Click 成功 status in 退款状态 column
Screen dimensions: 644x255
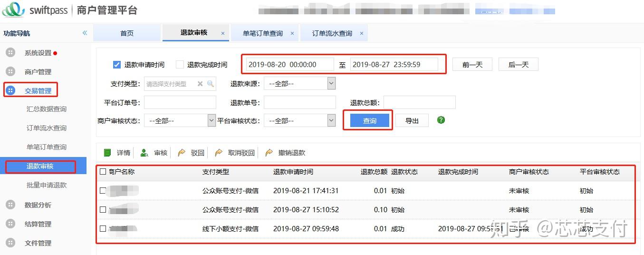398,229
